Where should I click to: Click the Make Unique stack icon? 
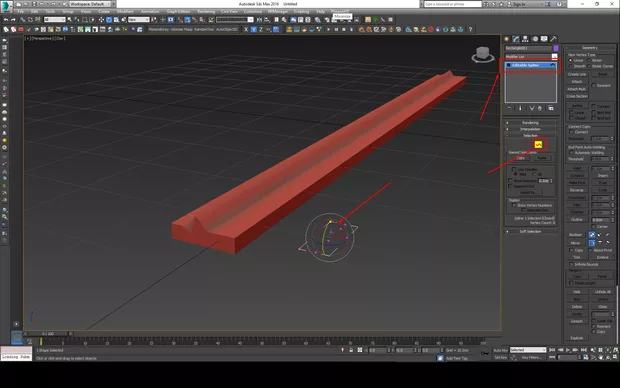point(532,108)
